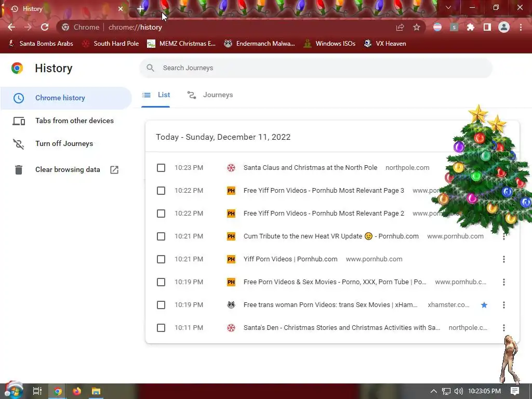The width and height of the screenshot is (532, 399).
Task: Check the Santa's Den entry checkbox
Action: [161, 328]
